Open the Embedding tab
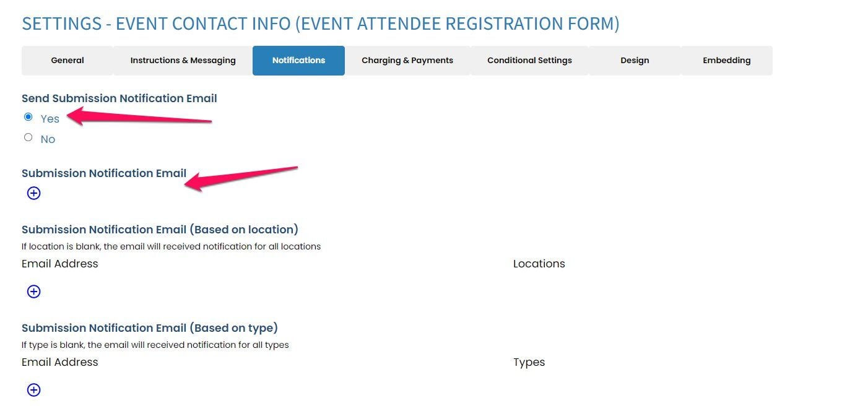This screenshot has width=868, height=411. 726,61
